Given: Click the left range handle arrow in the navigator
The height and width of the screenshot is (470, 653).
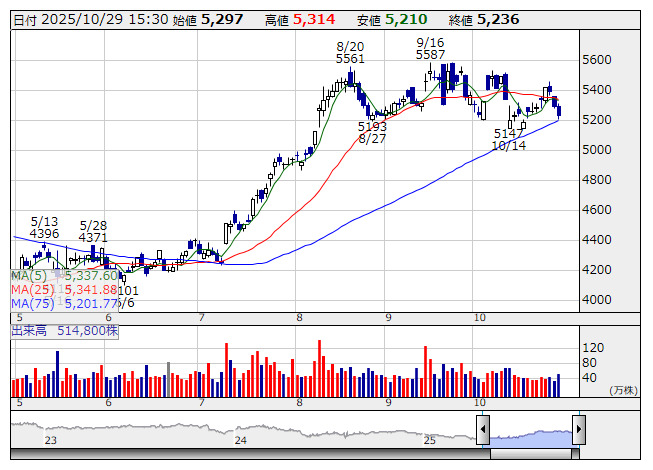Looking at the screenshot, I should point(483,429).
